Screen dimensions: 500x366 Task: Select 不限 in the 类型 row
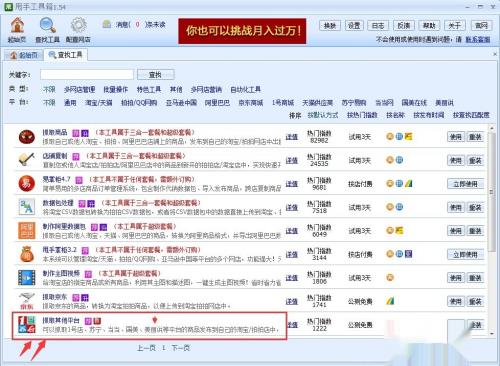point(49,89)
